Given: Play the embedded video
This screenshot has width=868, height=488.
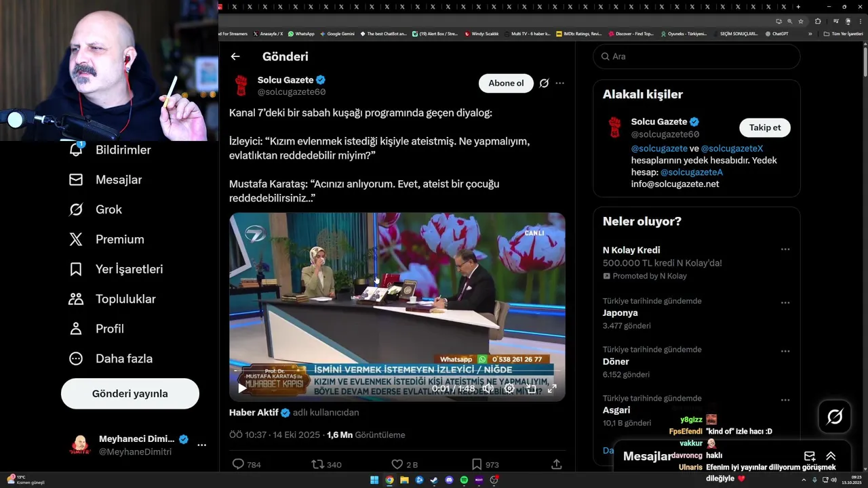Looking at the screenshot, I should coord(242,388).
